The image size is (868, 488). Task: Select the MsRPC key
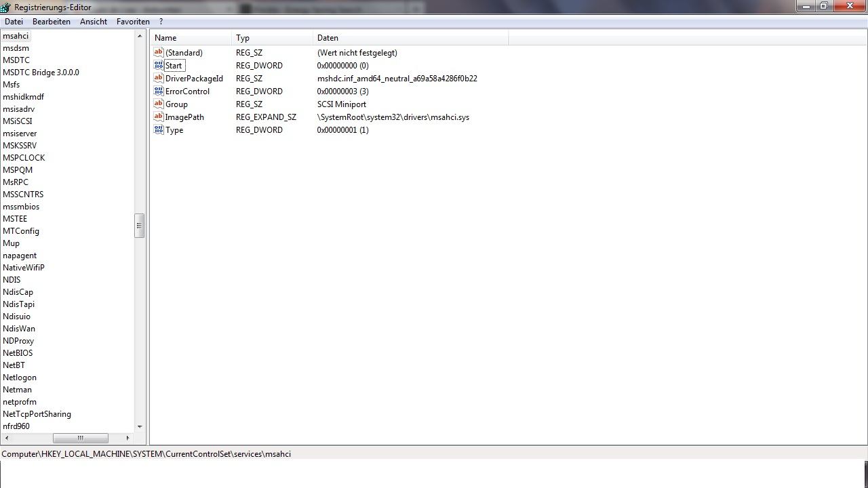click(16, 182)
